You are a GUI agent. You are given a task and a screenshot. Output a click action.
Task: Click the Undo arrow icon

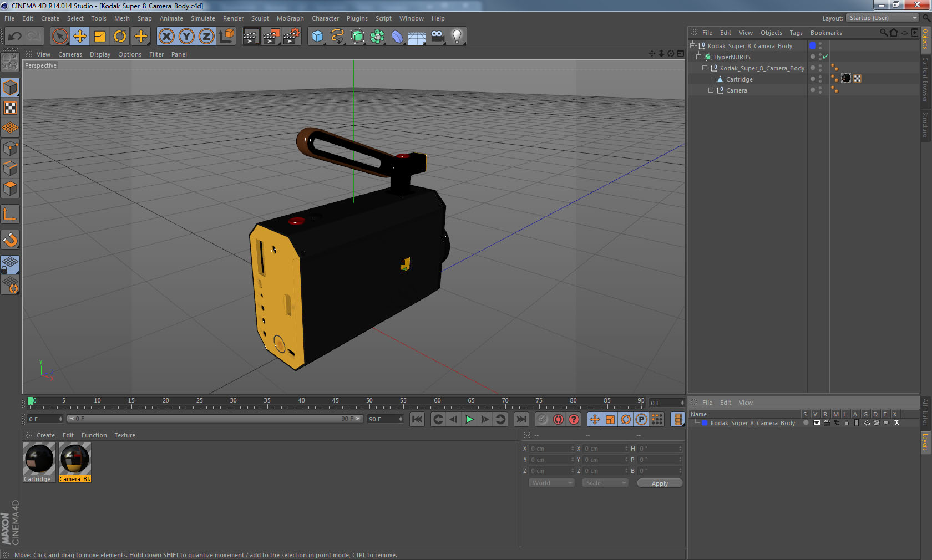(x=15, y=37)
